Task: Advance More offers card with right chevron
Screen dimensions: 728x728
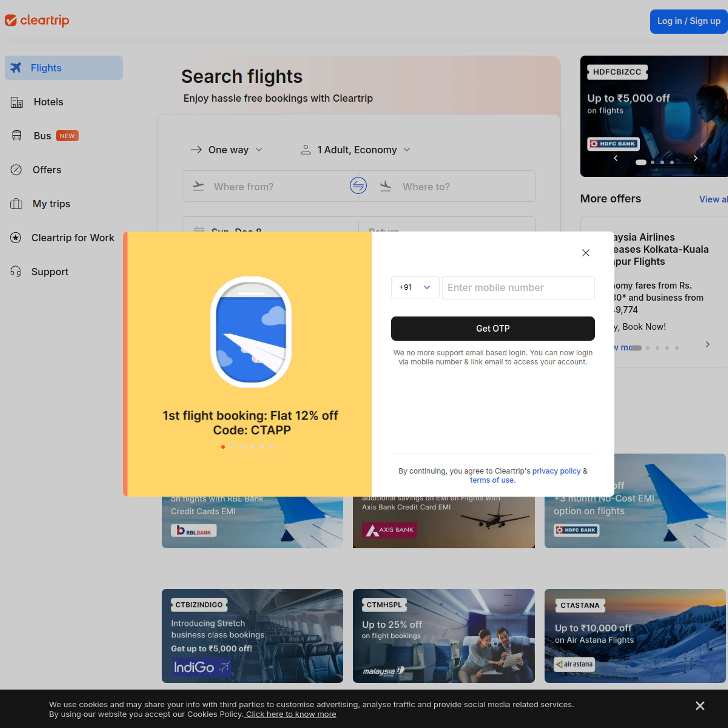Action: (x=708, y=344)
